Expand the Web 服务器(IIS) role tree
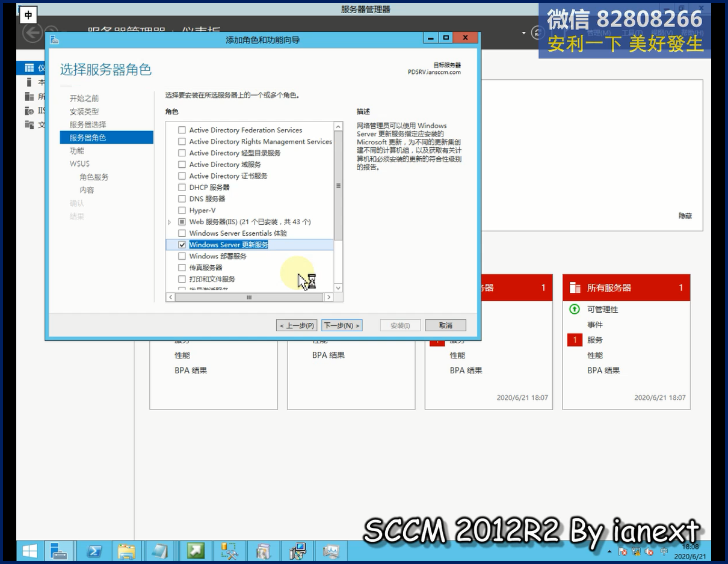The width and height of the screenshot is (728, 564). point(170,222)
